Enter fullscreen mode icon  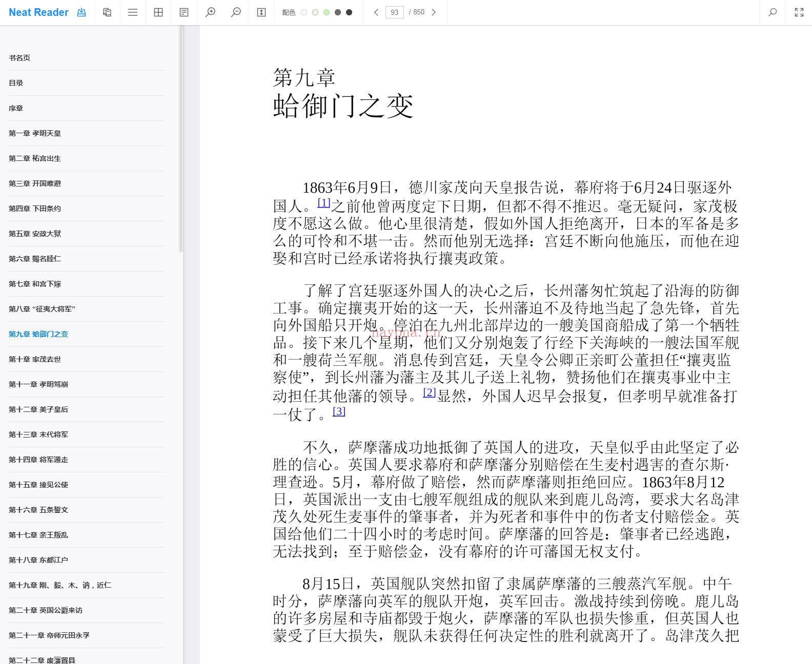tap(799, 12)
